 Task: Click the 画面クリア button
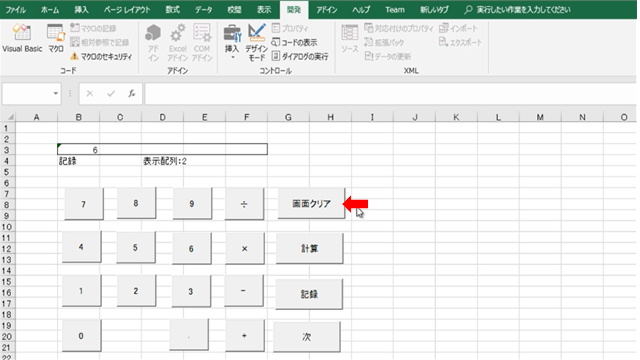[x=311, y=203]
